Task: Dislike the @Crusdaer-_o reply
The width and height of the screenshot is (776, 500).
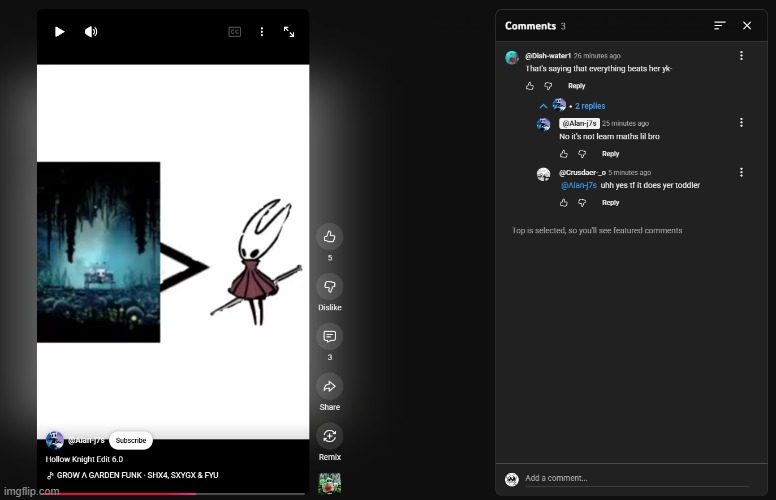Action: tap(582, 203)
